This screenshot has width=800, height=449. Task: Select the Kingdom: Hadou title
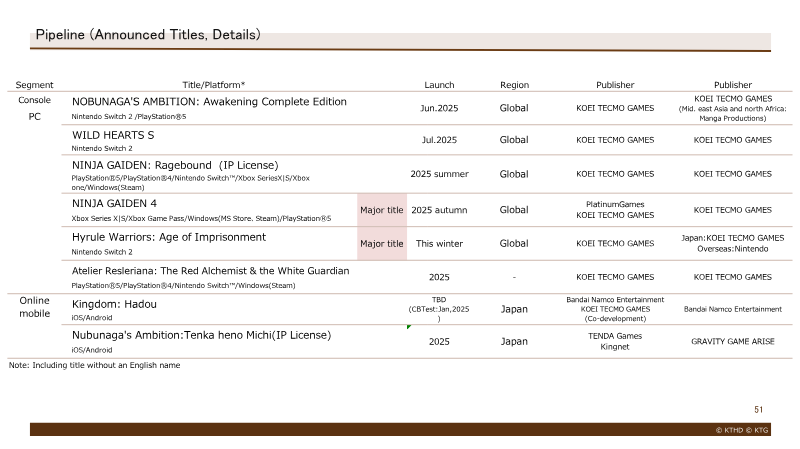point(114,304)
